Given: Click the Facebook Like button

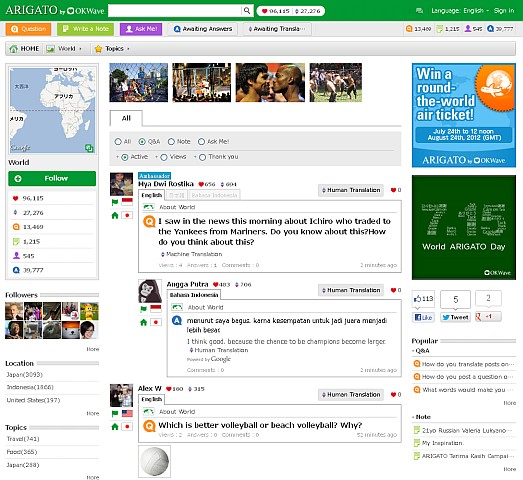Looking at the screenshot, I should (x=423, y=317).
